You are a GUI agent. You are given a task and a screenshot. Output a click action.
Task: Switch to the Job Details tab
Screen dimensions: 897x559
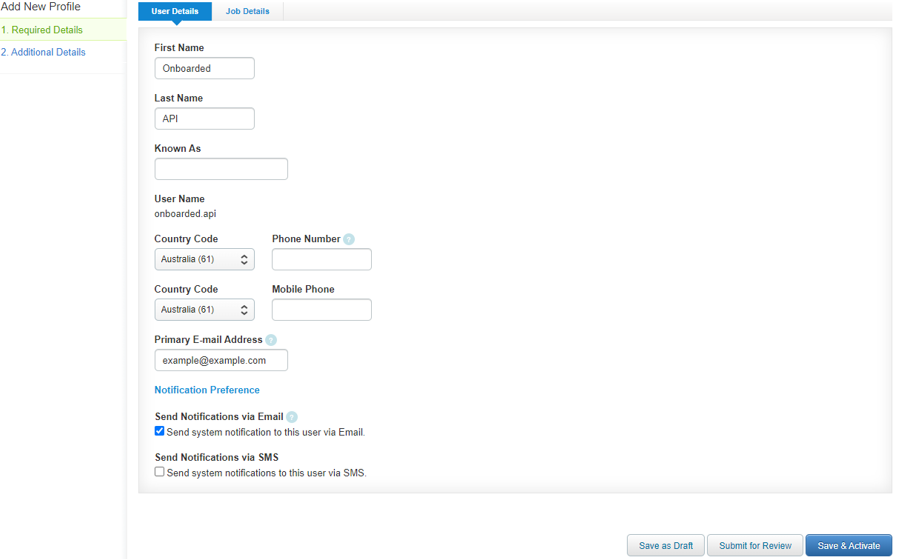247,11
